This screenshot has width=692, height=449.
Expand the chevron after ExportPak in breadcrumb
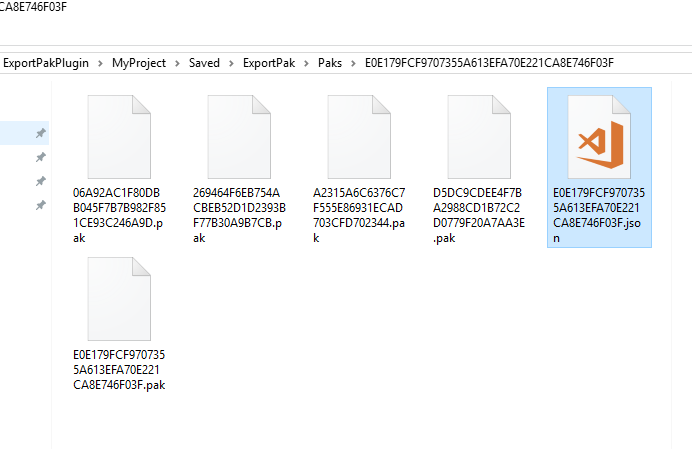click(306, 64)
